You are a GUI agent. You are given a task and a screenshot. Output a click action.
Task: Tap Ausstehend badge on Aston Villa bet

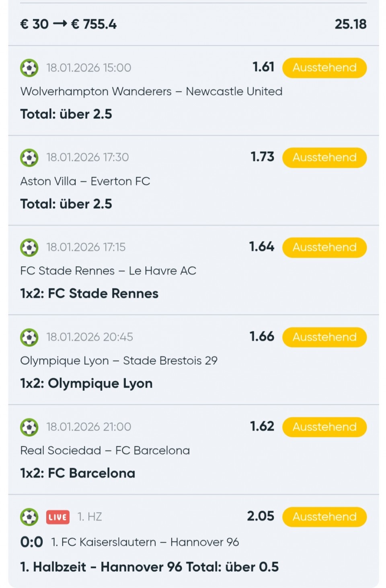324,157
